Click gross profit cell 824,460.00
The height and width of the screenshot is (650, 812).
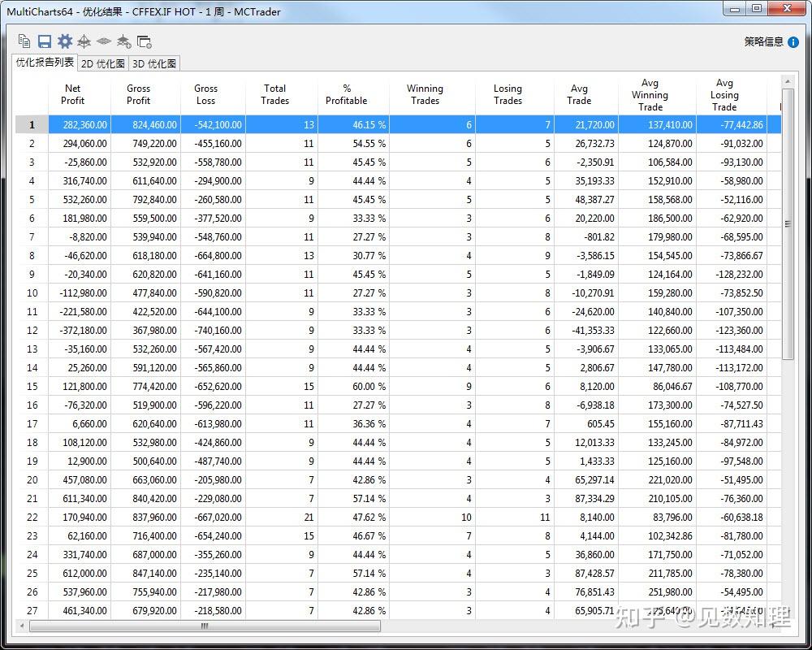145,125
